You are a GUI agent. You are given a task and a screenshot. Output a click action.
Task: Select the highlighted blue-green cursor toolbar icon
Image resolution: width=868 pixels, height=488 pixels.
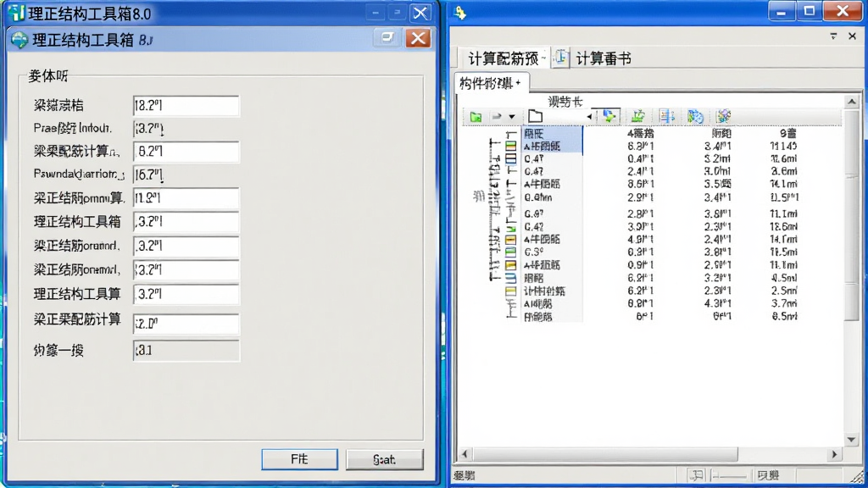point(609,116)
